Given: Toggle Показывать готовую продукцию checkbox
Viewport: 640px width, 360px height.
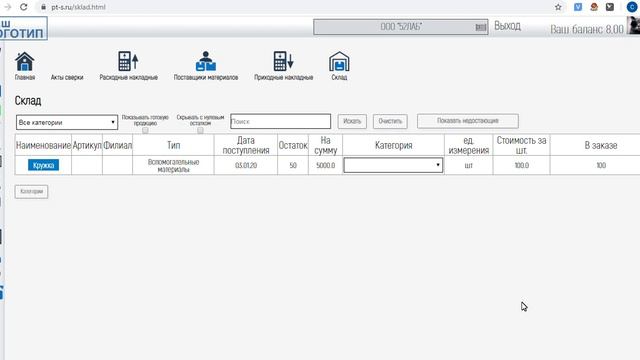Looking at the screenshot, I should coord(145,131).
